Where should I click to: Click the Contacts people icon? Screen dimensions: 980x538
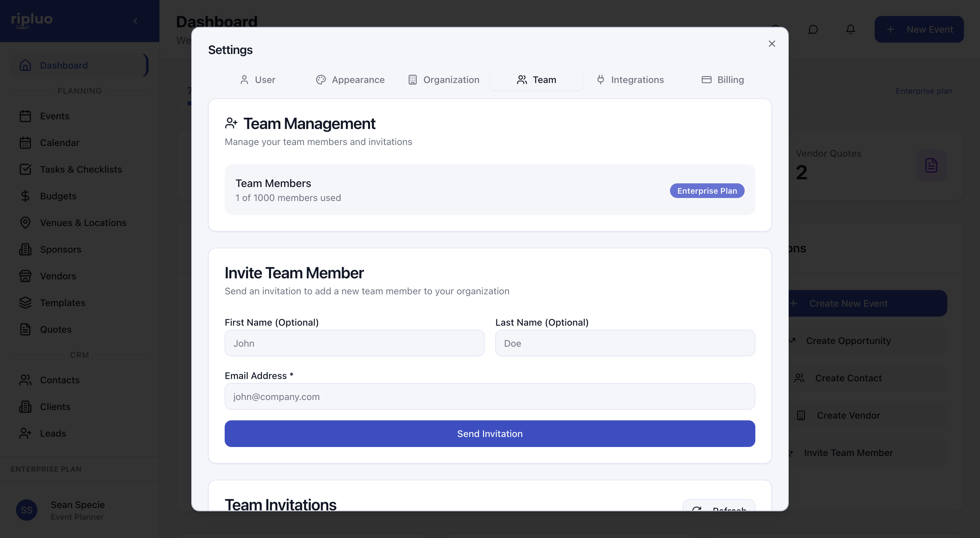click(25, 380)
